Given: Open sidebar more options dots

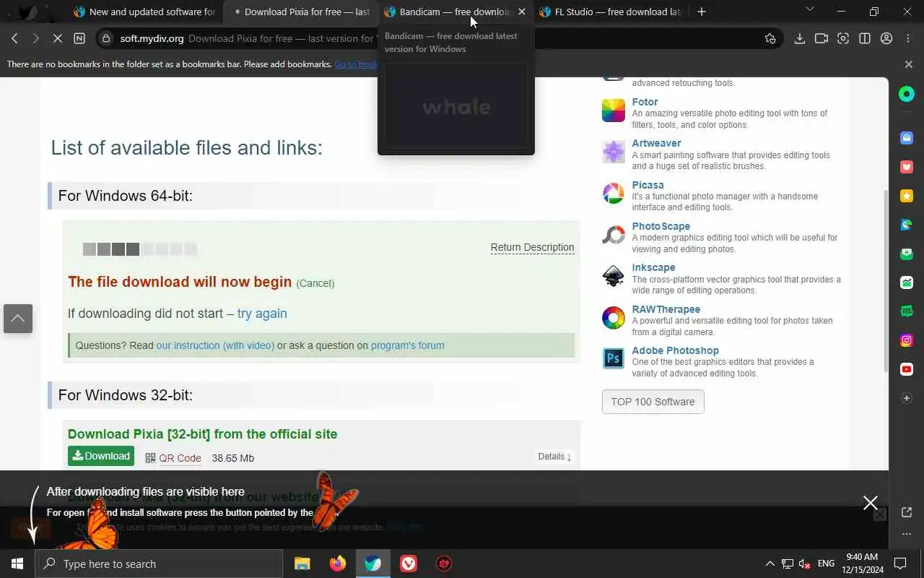Looking at the screenshot, I should tap(907, 534).
